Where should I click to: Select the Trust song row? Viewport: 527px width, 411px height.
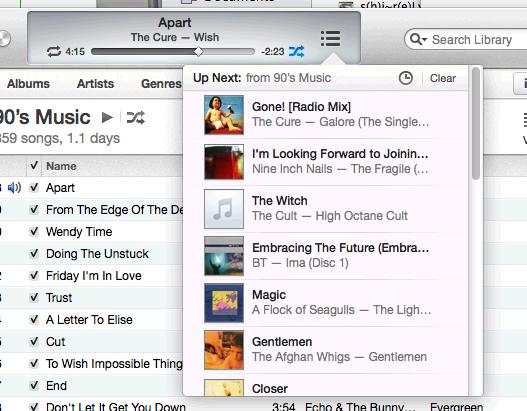click(91, 297)
